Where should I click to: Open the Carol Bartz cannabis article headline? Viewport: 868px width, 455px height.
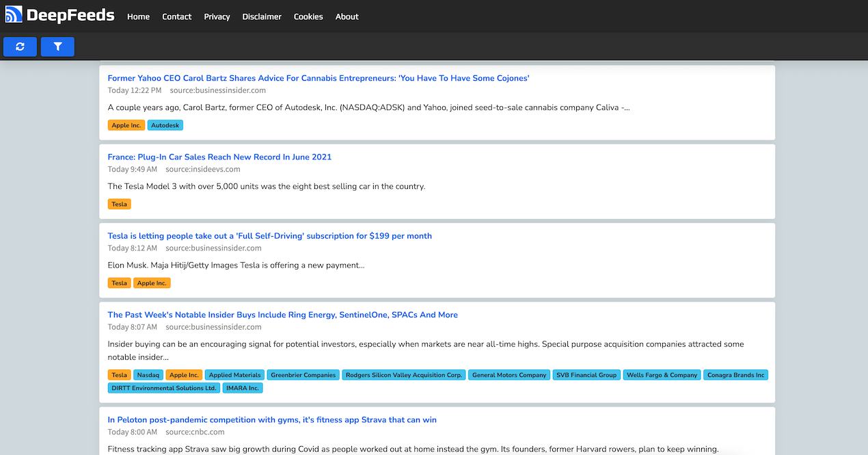[318, 78]
